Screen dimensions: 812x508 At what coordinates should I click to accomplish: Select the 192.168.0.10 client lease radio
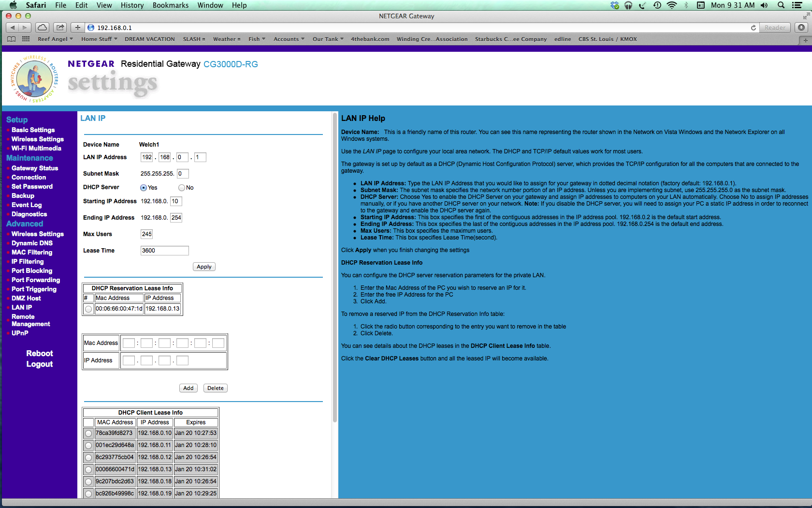tap(88, 433)
